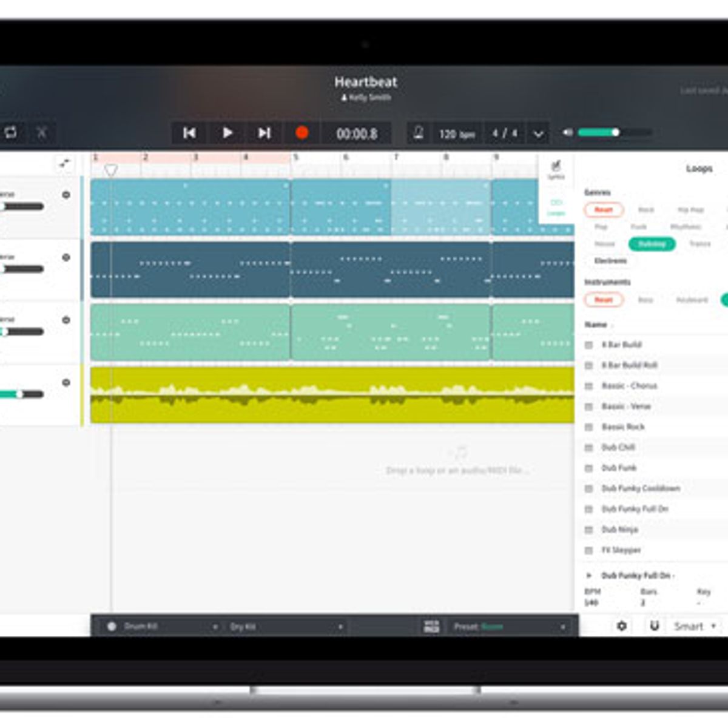Open settings gear of the dark blue track

point(66,257)
